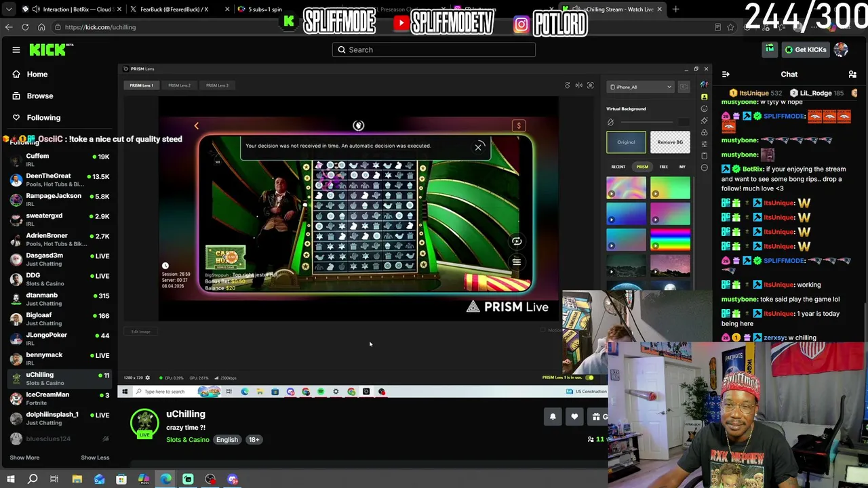Screen dimensions: 868x488
Task: Open chat user list icon
Action: [x=852, y=74]
